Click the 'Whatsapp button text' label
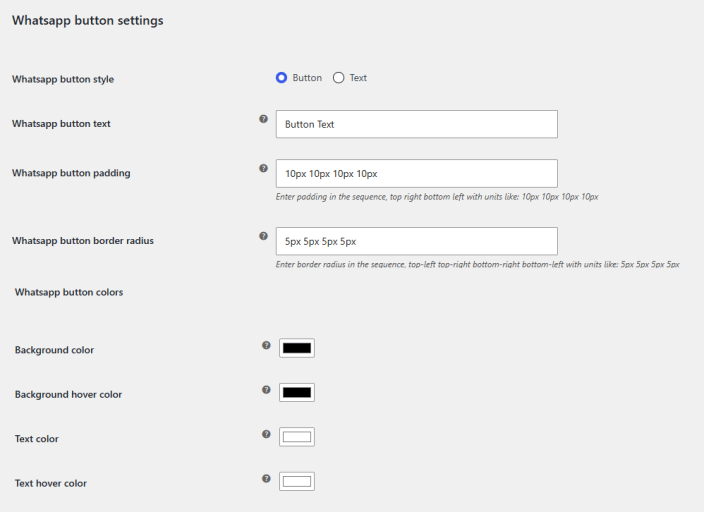The image size is (704, 512). click(61, 124)
